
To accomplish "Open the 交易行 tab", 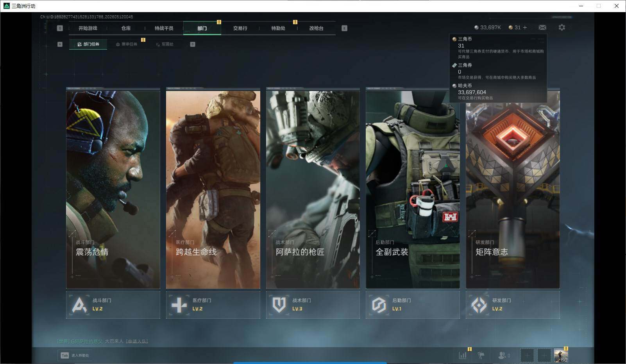I will pyautogui.click(x=240, y=28).
